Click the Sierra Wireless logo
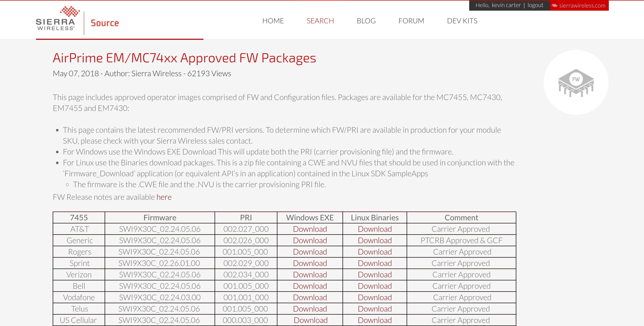 pos(56,19)
